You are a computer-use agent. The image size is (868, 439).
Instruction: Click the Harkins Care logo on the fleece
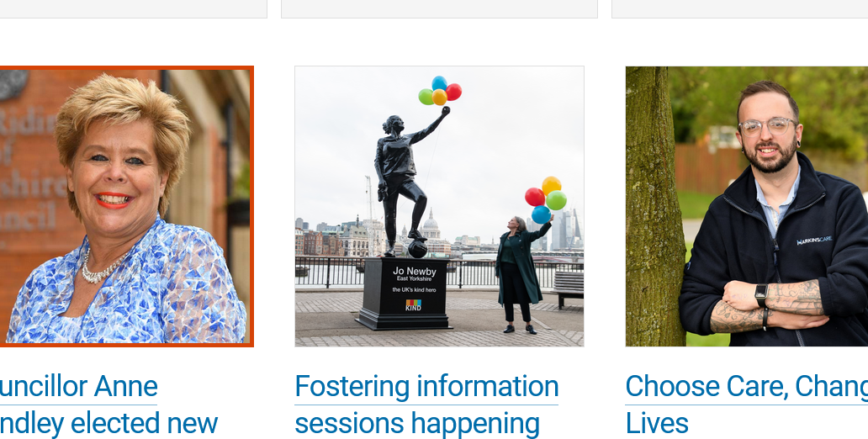point(814,241)
